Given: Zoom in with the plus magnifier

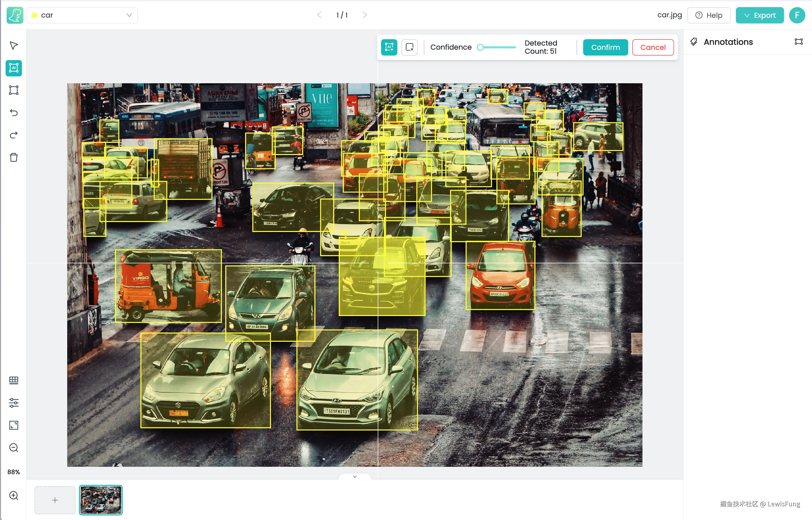Looking at the screenshot, I should [13, 495].
